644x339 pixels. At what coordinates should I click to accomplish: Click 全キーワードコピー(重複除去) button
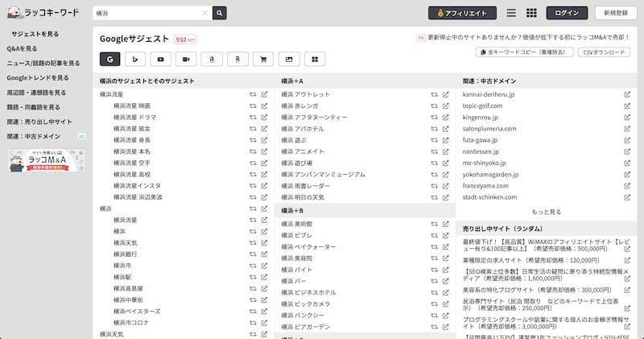pos(525,52)
